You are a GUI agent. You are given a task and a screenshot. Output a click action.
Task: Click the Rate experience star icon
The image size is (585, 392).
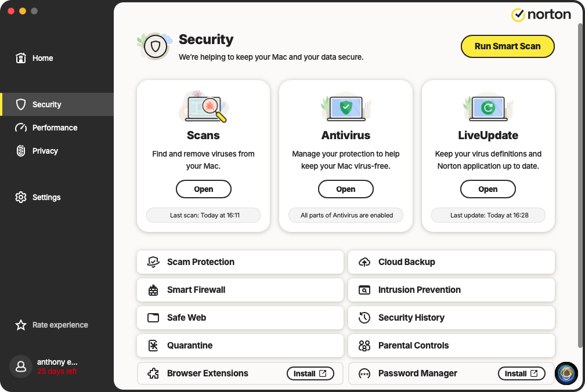point(21,325)
